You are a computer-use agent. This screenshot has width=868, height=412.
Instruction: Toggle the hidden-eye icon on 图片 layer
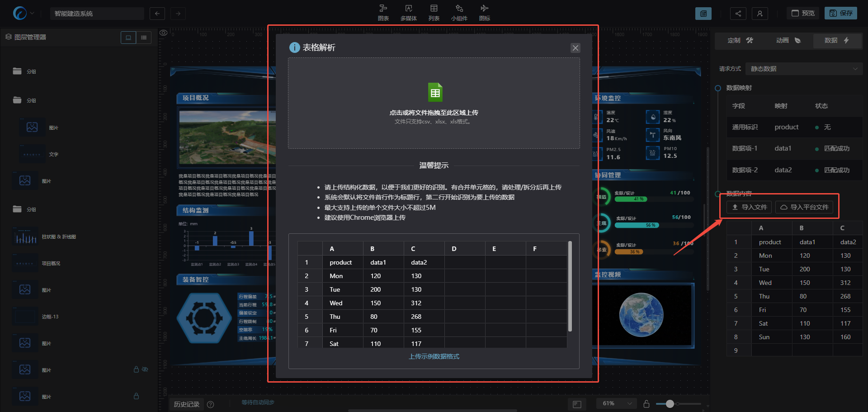pyautogui.click(x=145, y=369)
